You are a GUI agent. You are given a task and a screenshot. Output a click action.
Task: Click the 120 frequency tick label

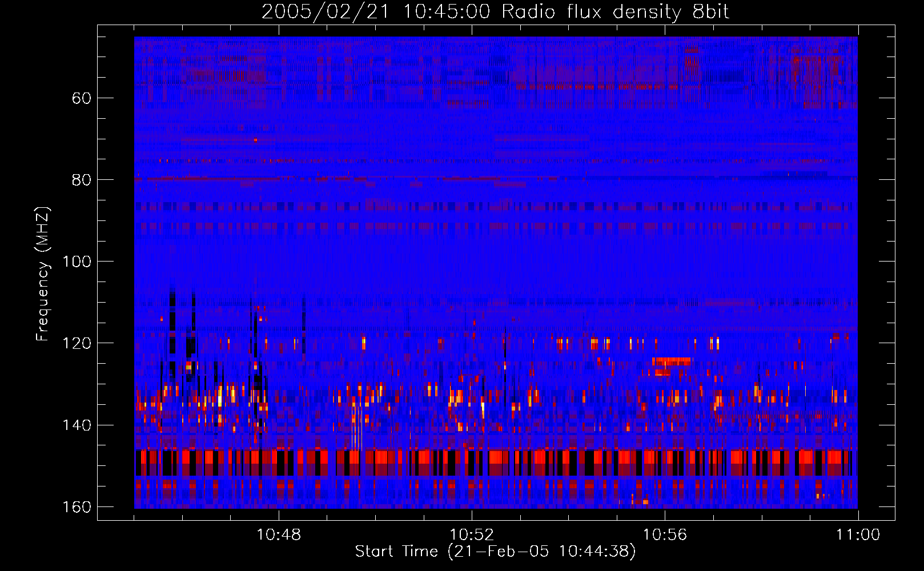click(77, 343)
